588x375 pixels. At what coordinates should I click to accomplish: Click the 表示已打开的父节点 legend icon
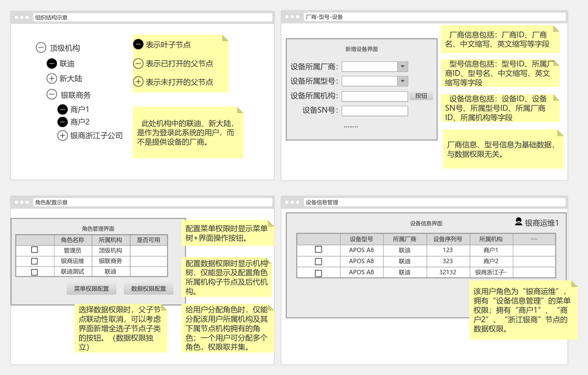[138, 63]
